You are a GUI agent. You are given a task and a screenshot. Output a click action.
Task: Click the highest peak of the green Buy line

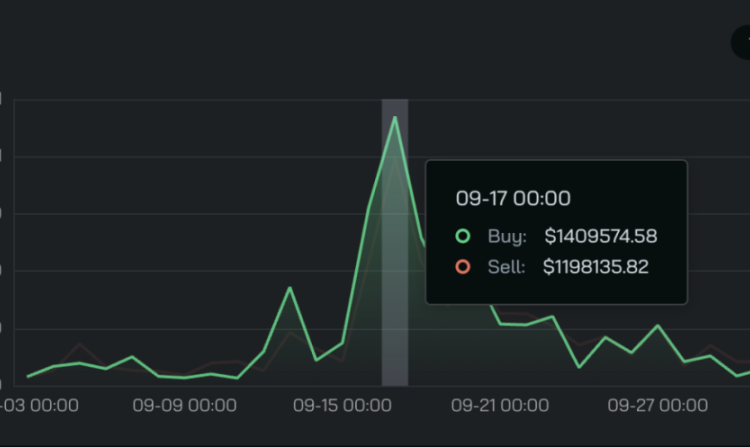(x=395, y=118)
